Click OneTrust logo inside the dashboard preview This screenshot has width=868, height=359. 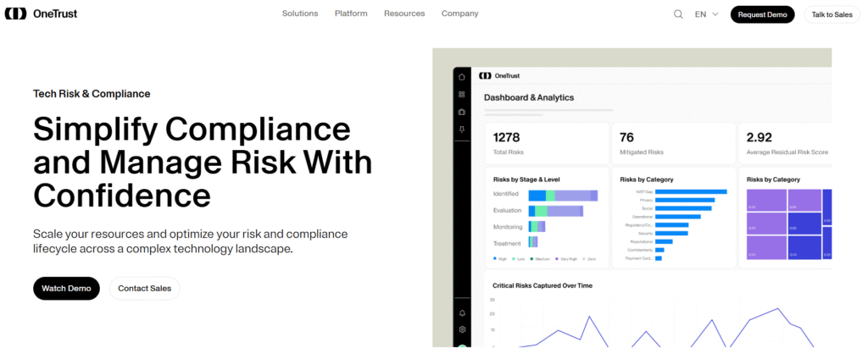tap(499, 76)
